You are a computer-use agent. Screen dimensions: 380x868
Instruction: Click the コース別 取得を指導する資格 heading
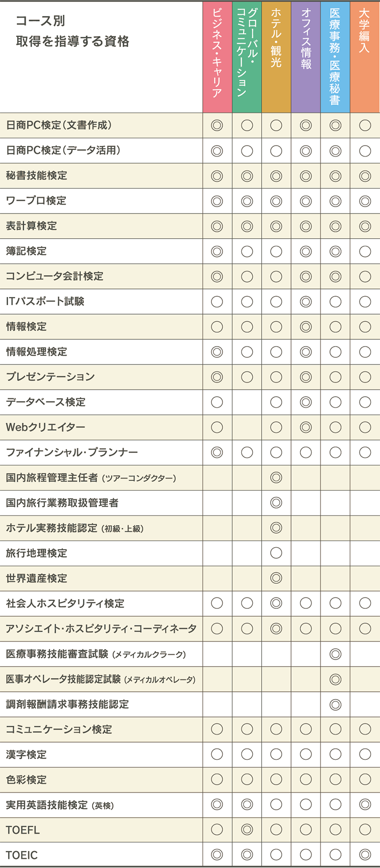click(x=72, y=31)
